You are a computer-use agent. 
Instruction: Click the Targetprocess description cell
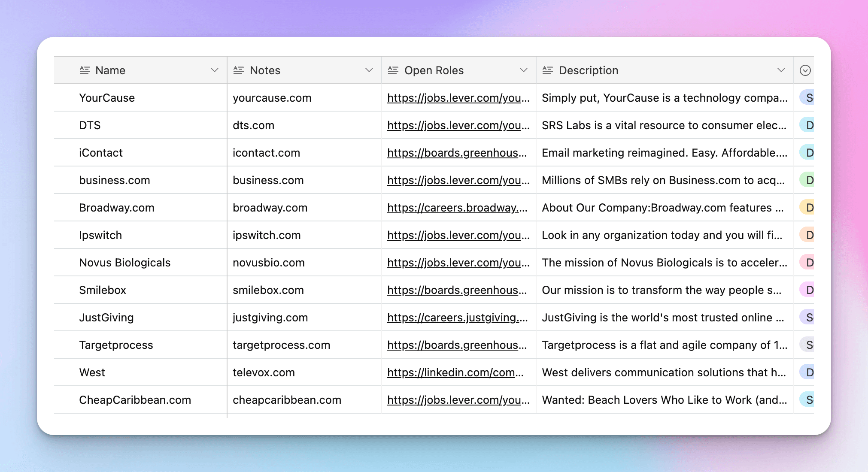click(x=664, y=345)
